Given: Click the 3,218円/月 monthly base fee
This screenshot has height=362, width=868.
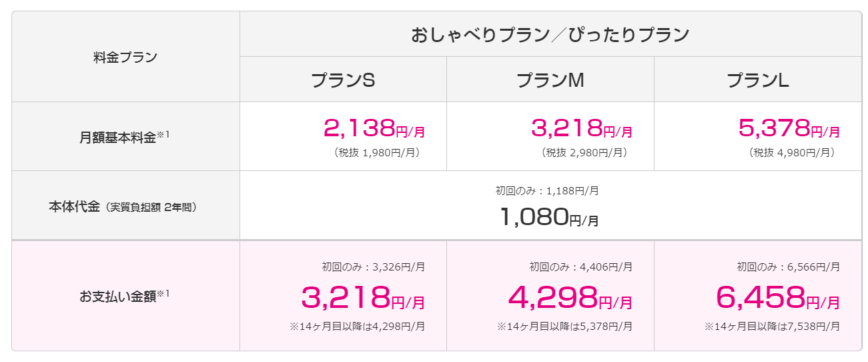Looking at the screenshot, I should point(581,127).
